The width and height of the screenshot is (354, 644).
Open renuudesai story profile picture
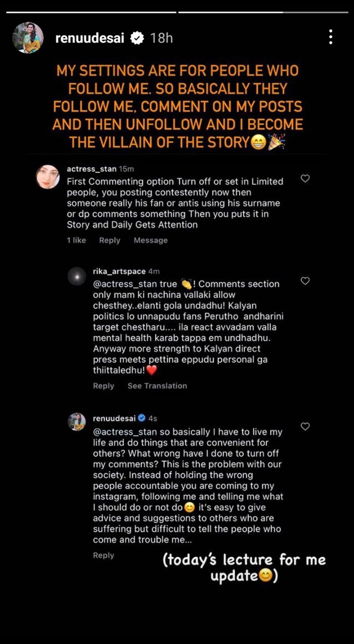[28, 38]
